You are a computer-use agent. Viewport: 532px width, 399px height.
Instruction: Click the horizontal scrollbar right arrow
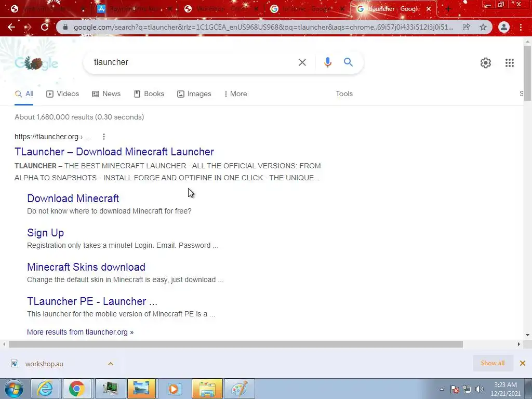click(519, 344)
